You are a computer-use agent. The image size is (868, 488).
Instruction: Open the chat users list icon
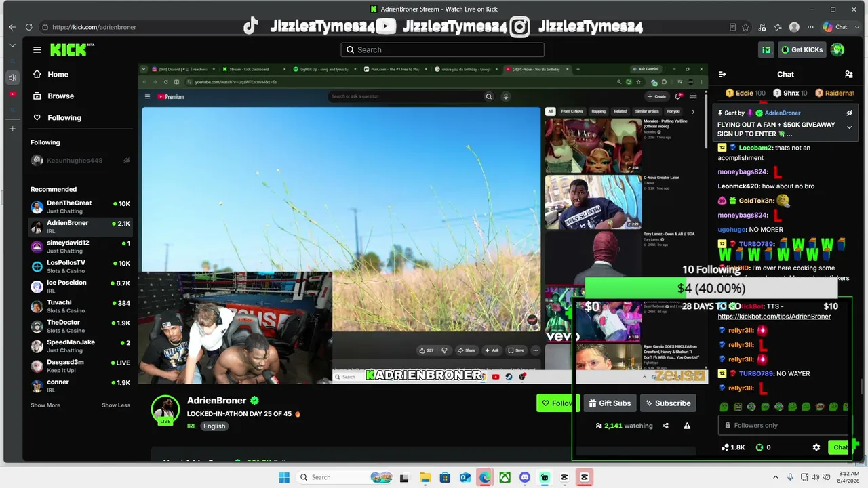click(848, 75)
